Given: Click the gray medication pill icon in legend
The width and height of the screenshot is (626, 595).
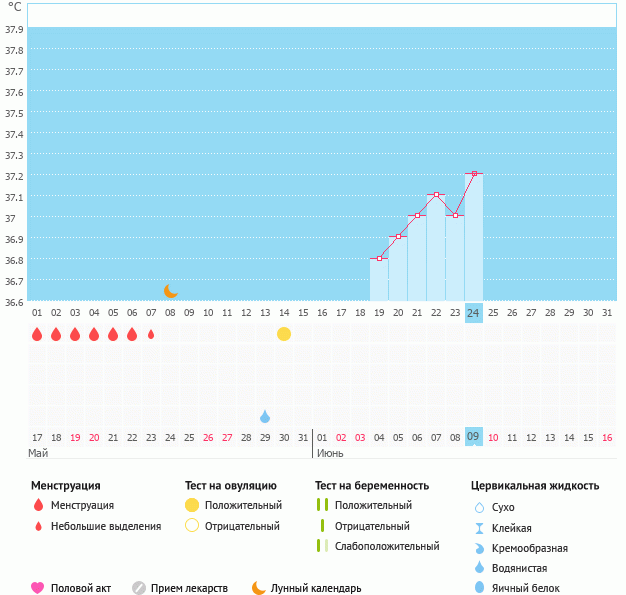Looking at the screenshot, I should point(139,588).
